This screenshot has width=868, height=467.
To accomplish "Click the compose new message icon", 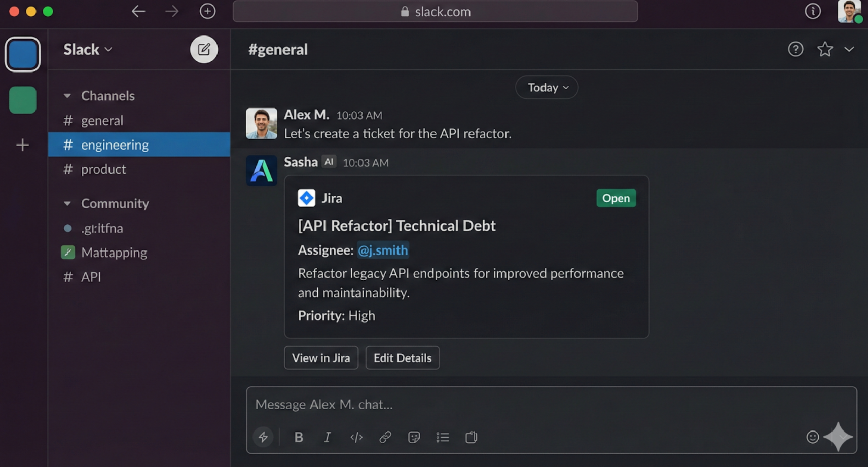I will coord(204,50).
